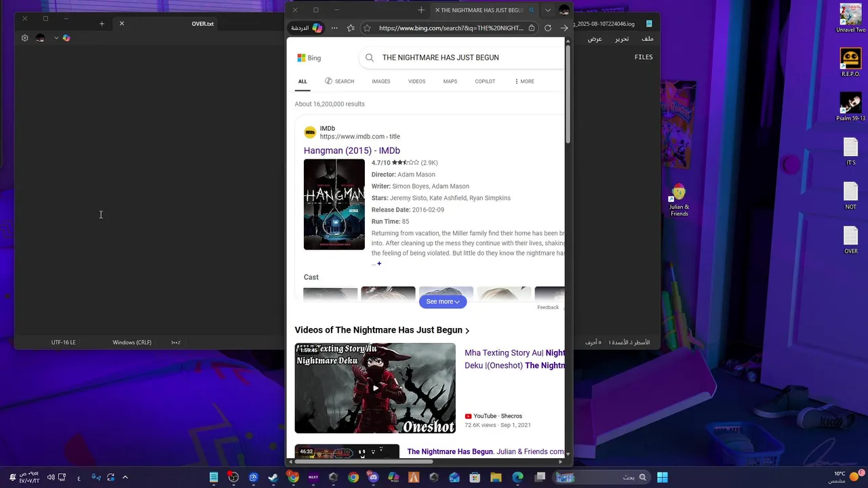The image size is (868, 488).
Task: Click the Bing search box text
Action: [x=441, y=58]
